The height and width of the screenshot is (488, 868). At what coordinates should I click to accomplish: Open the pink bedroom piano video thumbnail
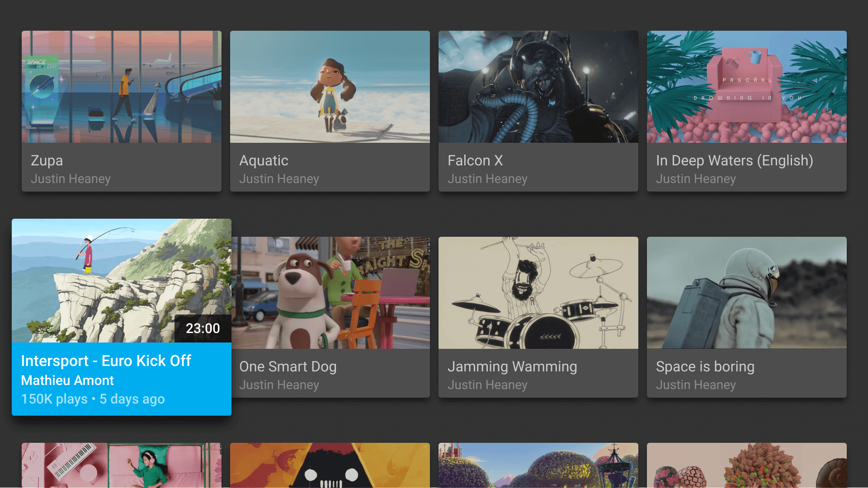tap(122, 465)
